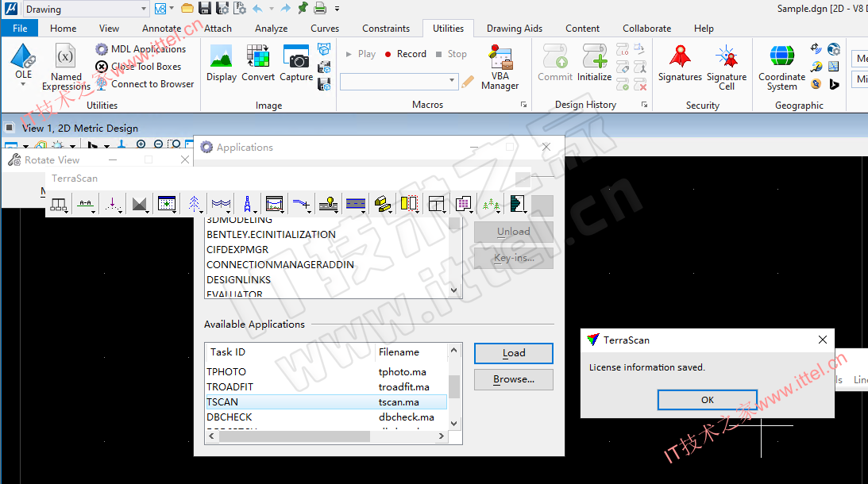The image size is (868, 484).
Task: Select the TSCAN row in Available Applications
Action: 326,402
